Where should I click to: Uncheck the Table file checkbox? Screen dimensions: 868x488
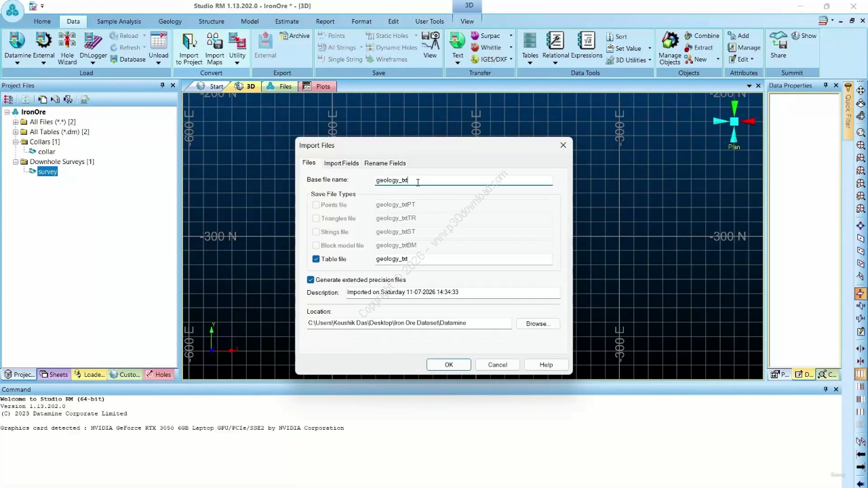(316, 259)
